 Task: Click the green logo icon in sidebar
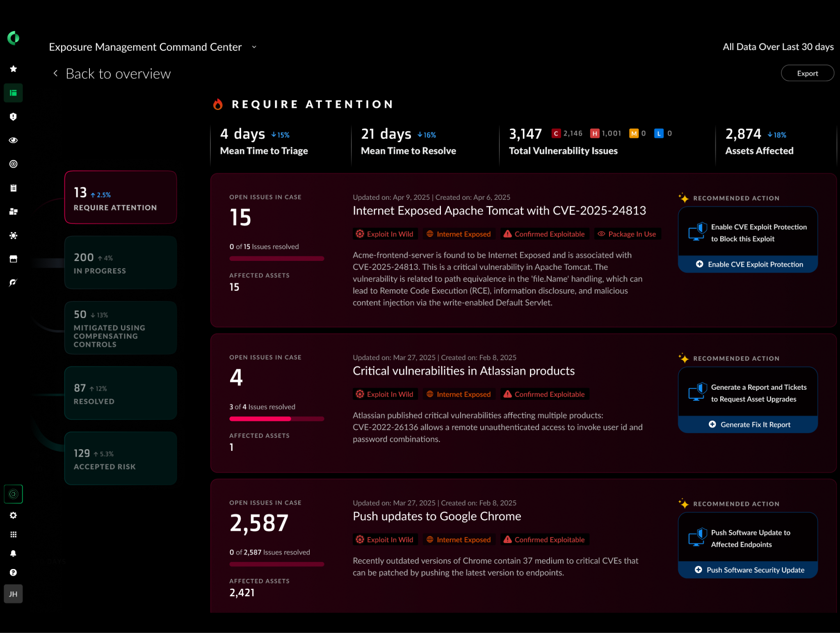(13, 38)
